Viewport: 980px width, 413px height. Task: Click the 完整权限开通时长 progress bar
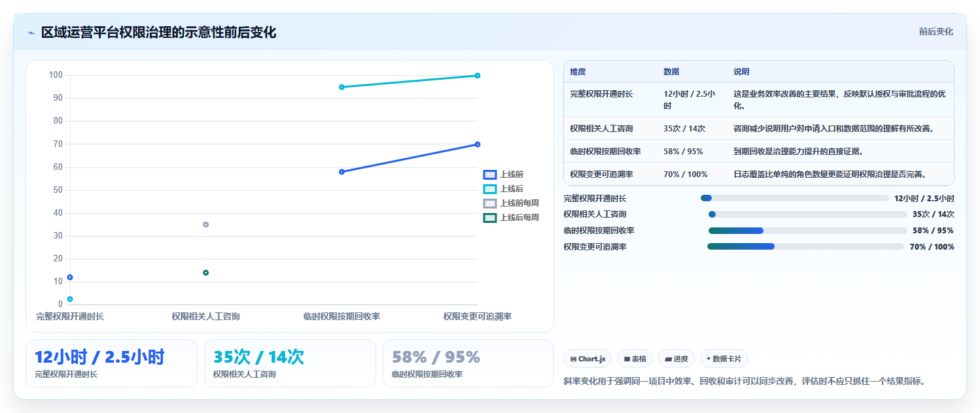coord(795,198)
